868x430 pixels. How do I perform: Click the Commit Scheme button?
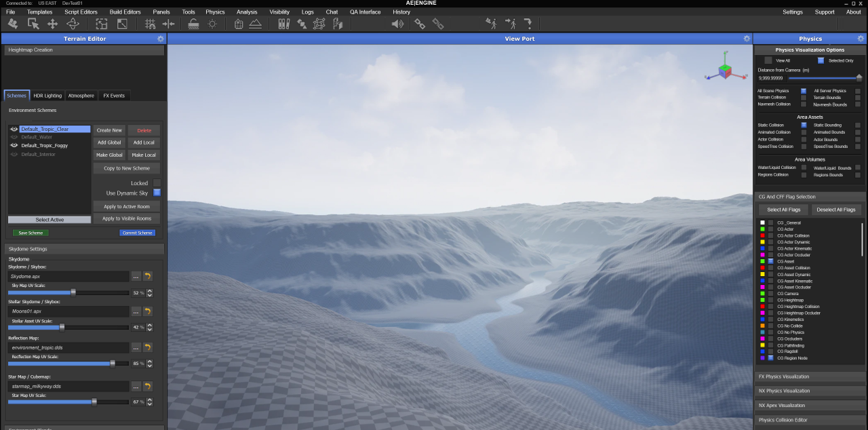pyautogui.click(x=137, y=233)
